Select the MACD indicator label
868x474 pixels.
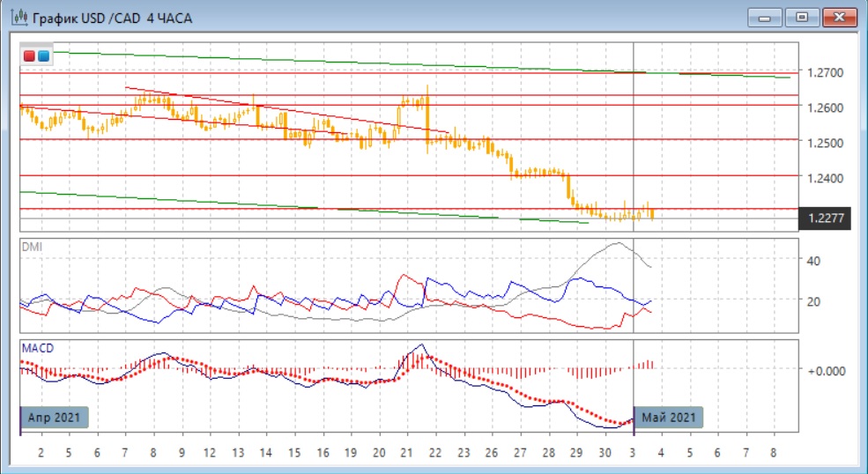click(36, 349)
